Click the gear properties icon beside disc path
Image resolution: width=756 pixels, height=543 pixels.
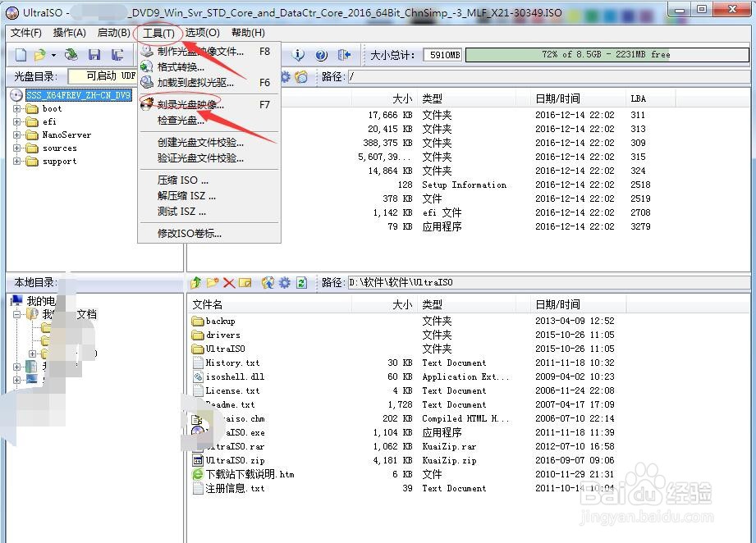tap(286, 76)
